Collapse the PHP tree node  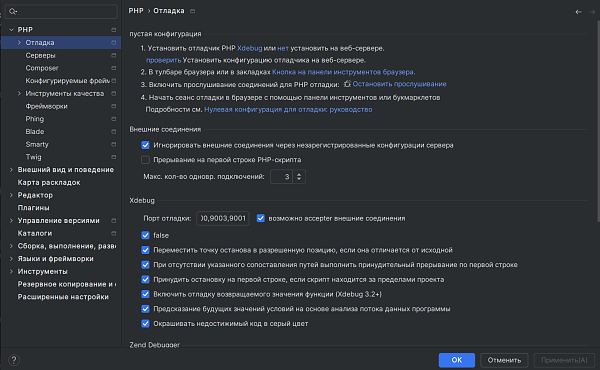click(11, 30)
